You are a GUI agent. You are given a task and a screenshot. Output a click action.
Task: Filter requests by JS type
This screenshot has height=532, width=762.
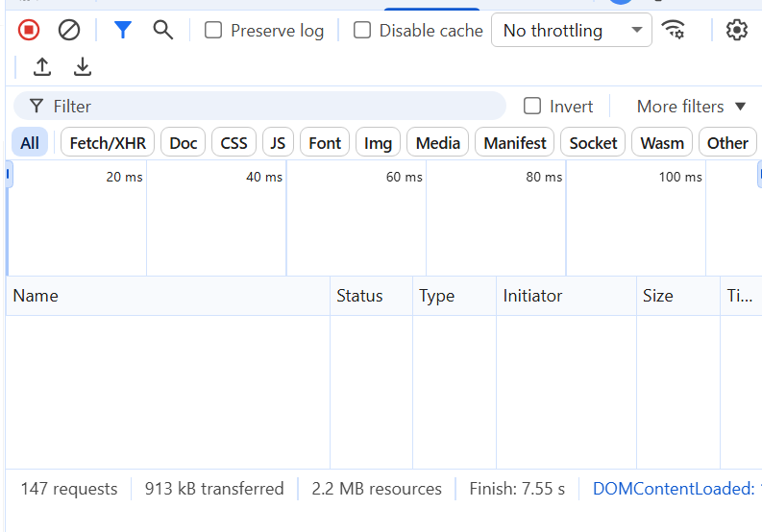point(278,143)
